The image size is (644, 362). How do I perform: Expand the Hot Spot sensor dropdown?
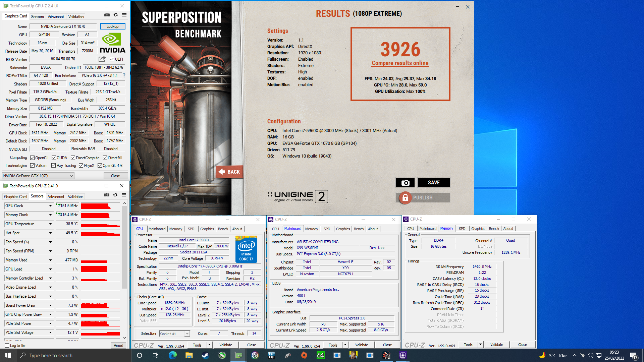click(x=50, y=233)
